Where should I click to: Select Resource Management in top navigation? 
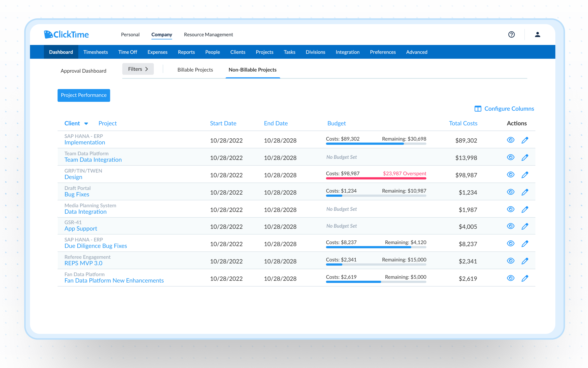(208, 35)
